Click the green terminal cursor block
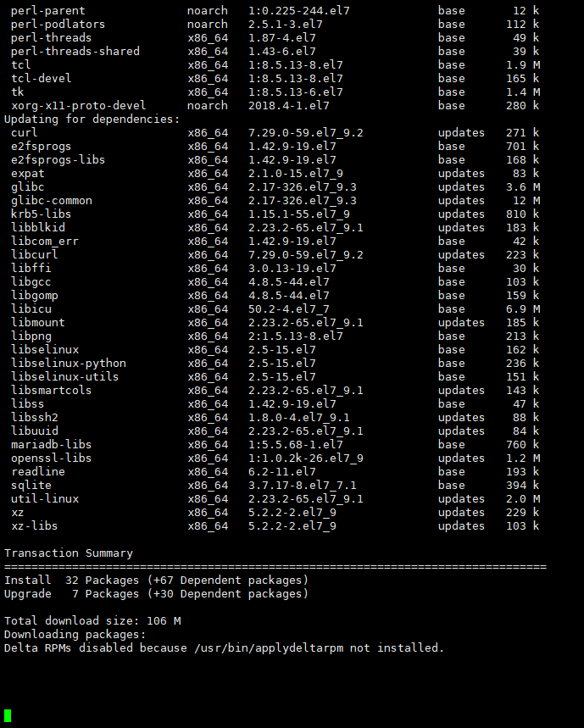584x728 pixels. [x=8, y=715]
